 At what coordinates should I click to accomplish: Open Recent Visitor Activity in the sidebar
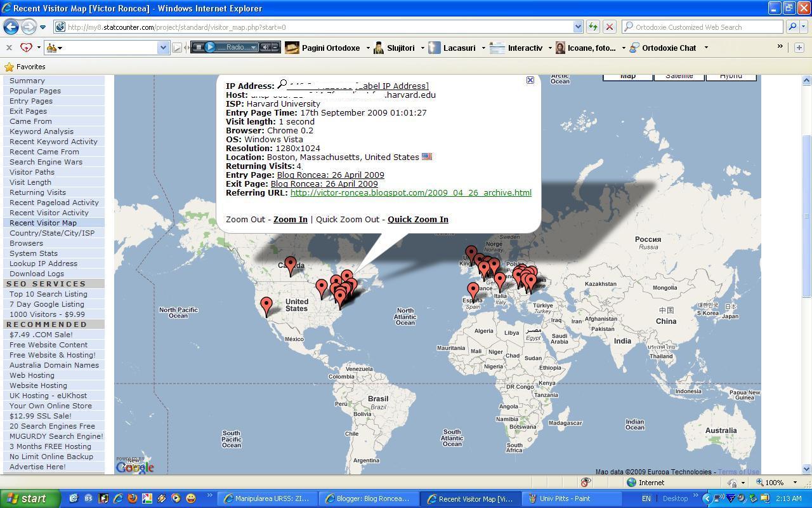click(x=49, y=213)
